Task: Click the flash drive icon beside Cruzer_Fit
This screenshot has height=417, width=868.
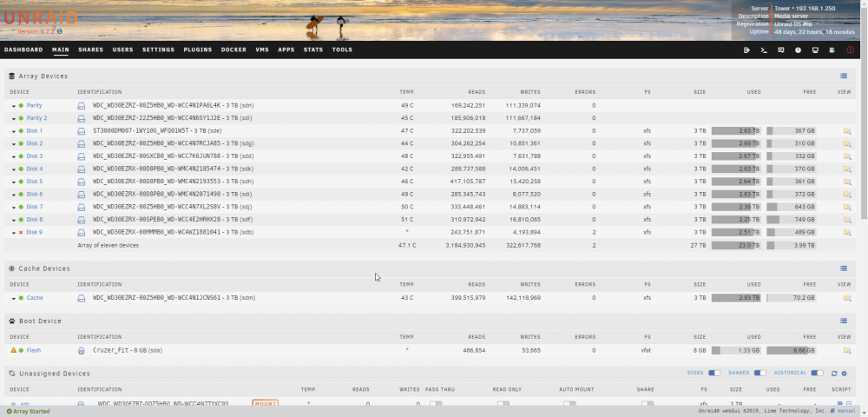Action: 82,351
